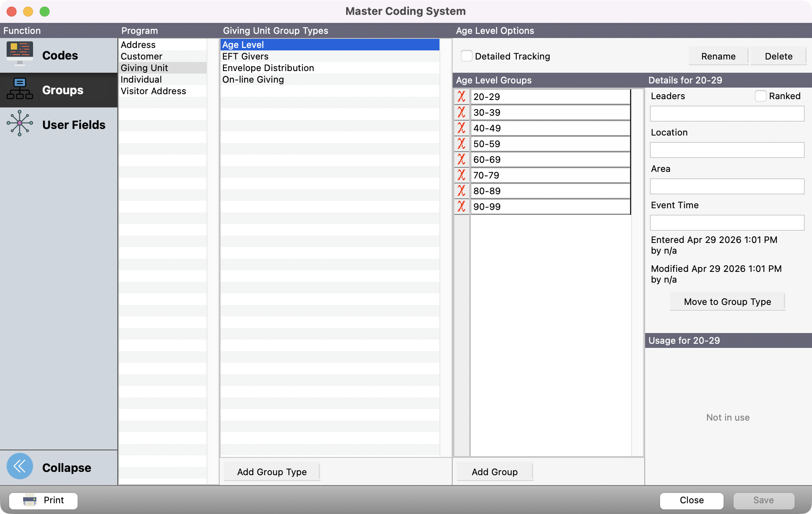Delete the 60-69 group with its red X
The image size is (812, 514).
(x=462, y=159)
